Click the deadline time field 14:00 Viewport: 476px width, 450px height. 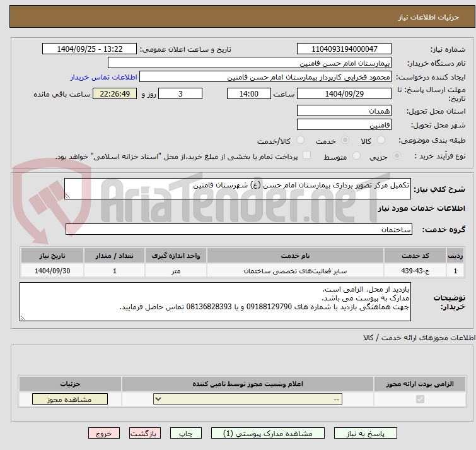pyautogui.click(x=249, y=93)
